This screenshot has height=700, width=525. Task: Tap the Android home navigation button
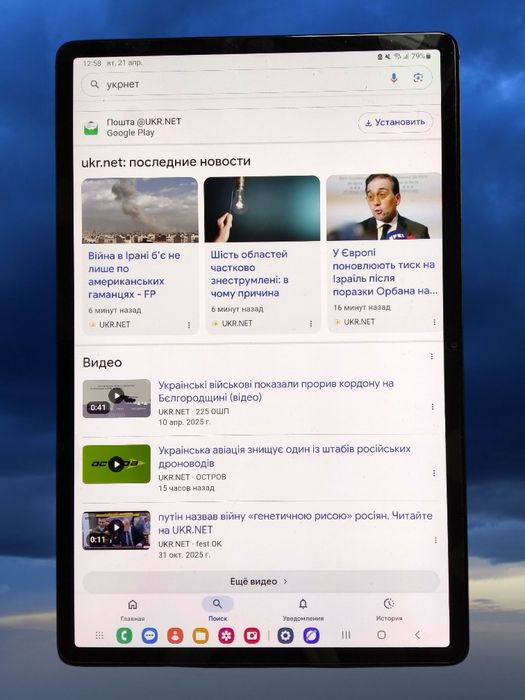click(381, 635)
